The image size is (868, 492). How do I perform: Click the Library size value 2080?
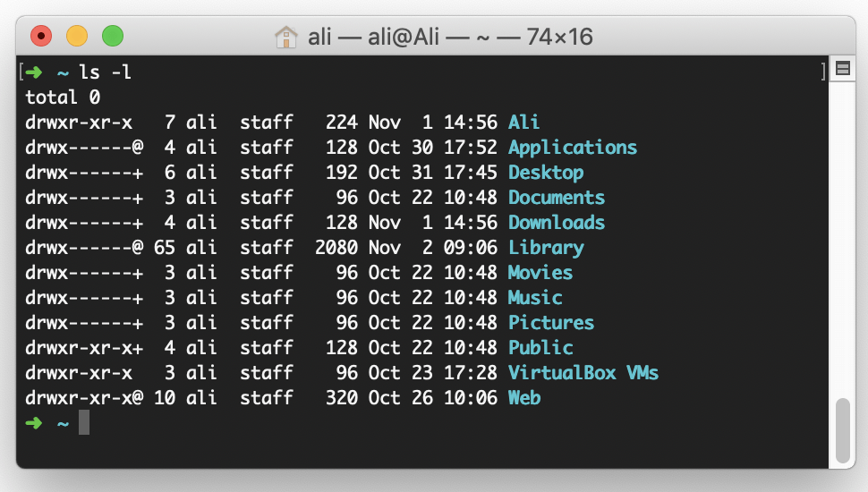point(336,248)
